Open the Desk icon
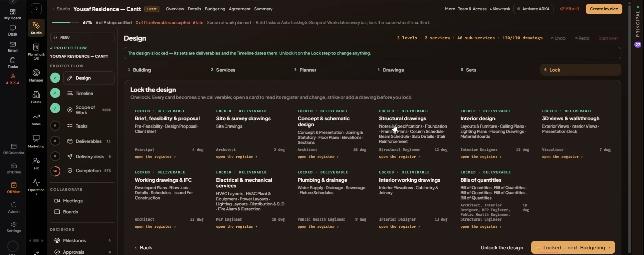The height and width of the screenshot is (255, 644). 13,30
